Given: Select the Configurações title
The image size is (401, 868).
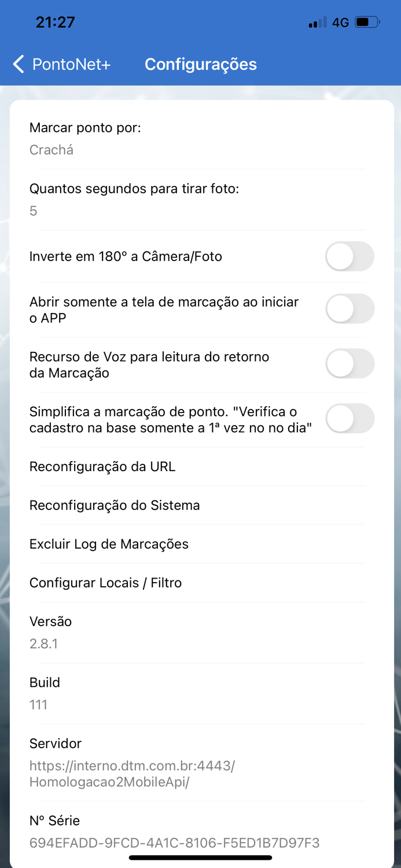Looking at the screenshot, I should (x=201, y=64).
